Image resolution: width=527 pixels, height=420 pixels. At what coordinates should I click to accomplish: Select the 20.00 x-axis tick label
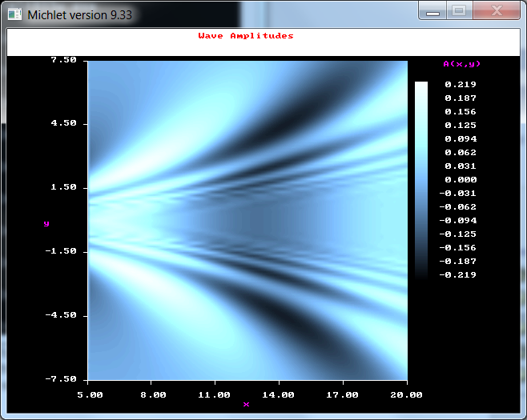tap(408, 394)
